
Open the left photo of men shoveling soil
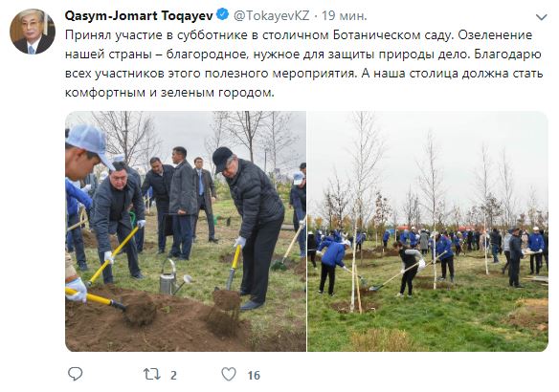point(186,231)
